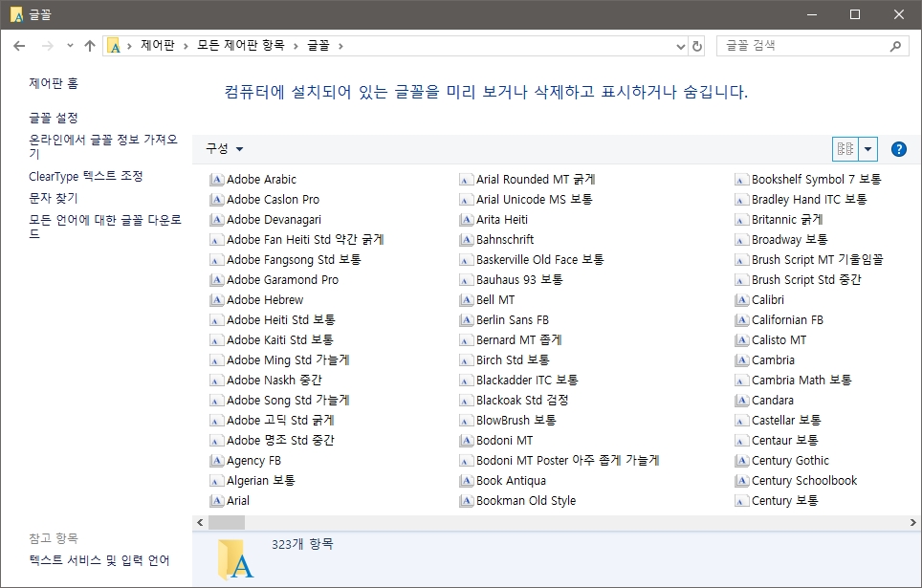The height and width of the screenshot is (588, 922).
Task: Click the Bookman Old Style font icon
Action: 467,501
